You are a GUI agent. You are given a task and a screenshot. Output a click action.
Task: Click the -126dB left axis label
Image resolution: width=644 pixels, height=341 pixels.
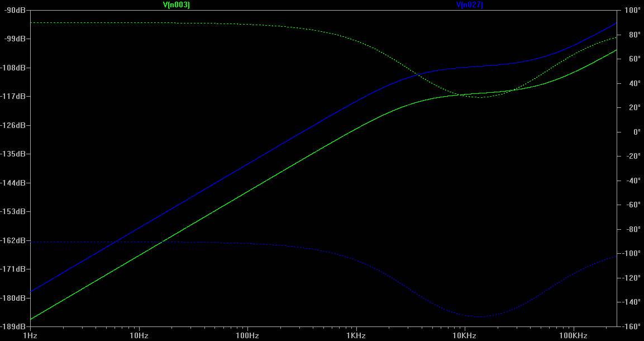(13, 125)
